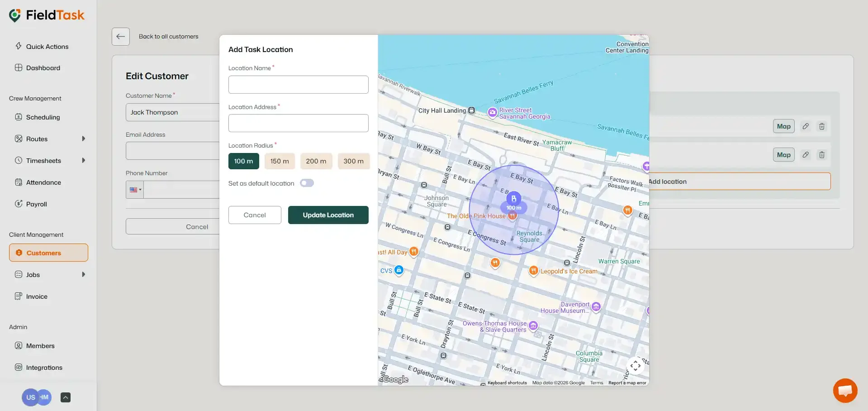This screenshot has width=868, height=411.
Task: Open Google map Terms link
Action: tap(597, 383)
